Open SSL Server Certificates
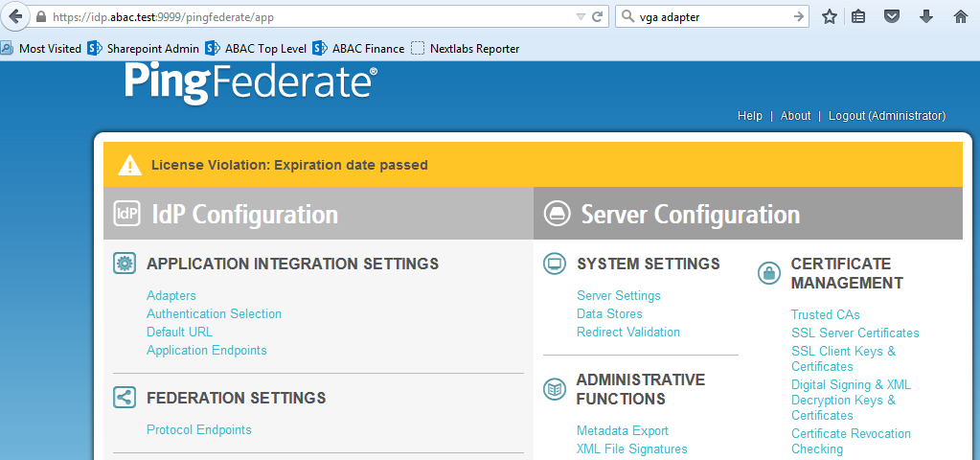Screen dimensions: 980x460 855,333
